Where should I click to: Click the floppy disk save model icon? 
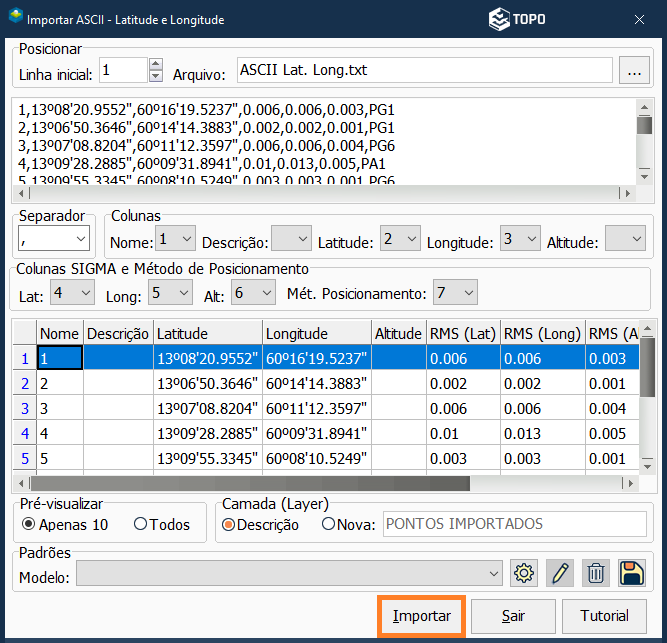pyautogui.click(x=632, y=573)
